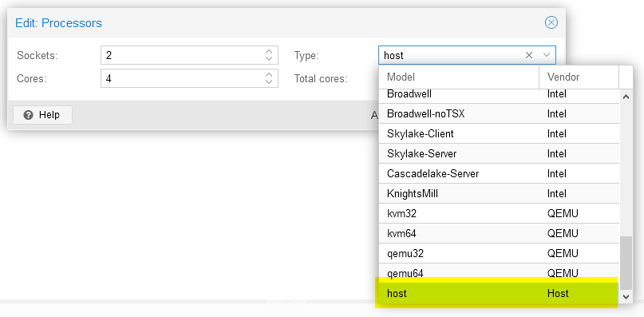This screenshot has height=317, width=644.
Task: Increase Cores using the up spinner arrow
Action: 269,75
